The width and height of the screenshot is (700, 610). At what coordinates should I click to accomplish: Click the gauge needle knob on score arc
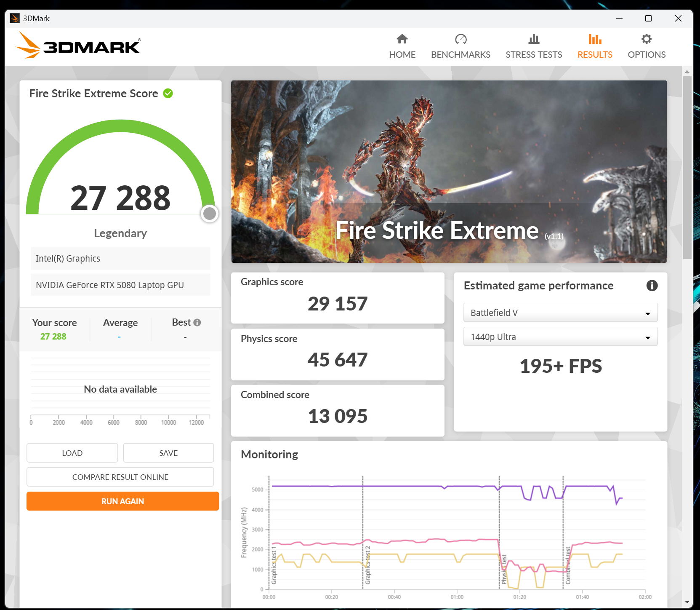pyautogui.click(x=210, y=214)
